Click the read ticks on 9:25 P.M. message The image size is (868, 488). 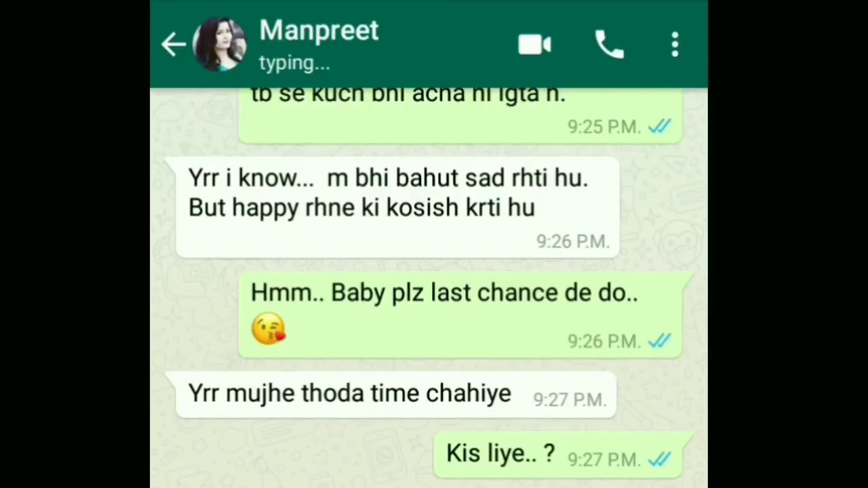click(x=659, y=126)
